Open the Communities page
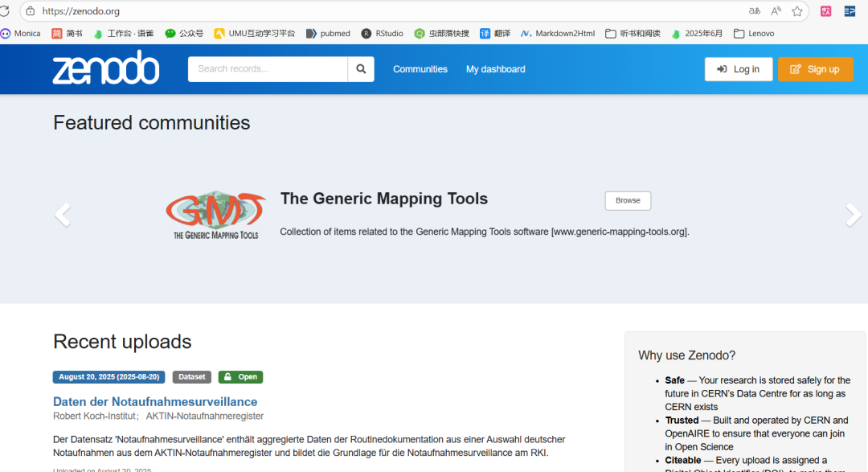Image resolution: width=868 pixels, height=472 pixels. coord(420,69)
